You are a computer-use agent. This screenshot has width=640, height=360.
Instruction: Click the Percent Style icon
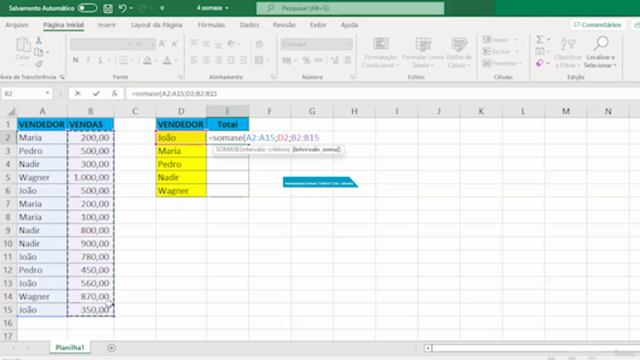click(x=306, y=60)
